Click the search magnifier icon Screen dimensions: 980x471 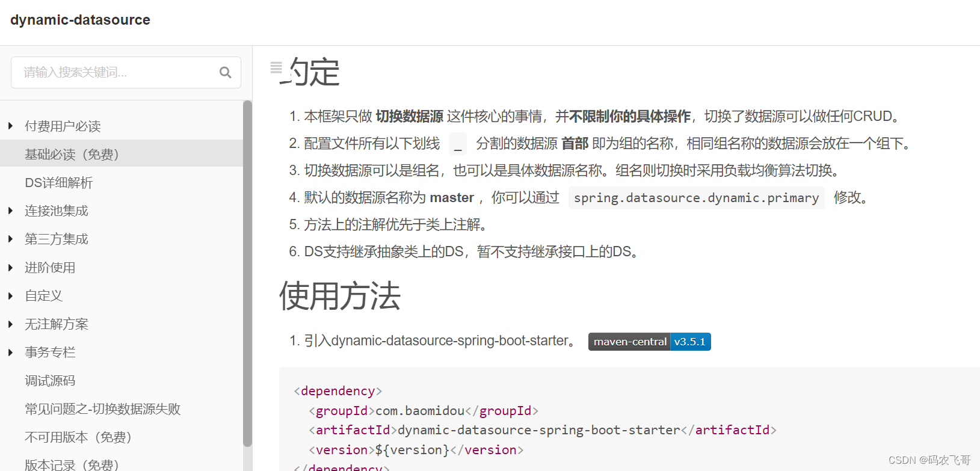[226, 72]
